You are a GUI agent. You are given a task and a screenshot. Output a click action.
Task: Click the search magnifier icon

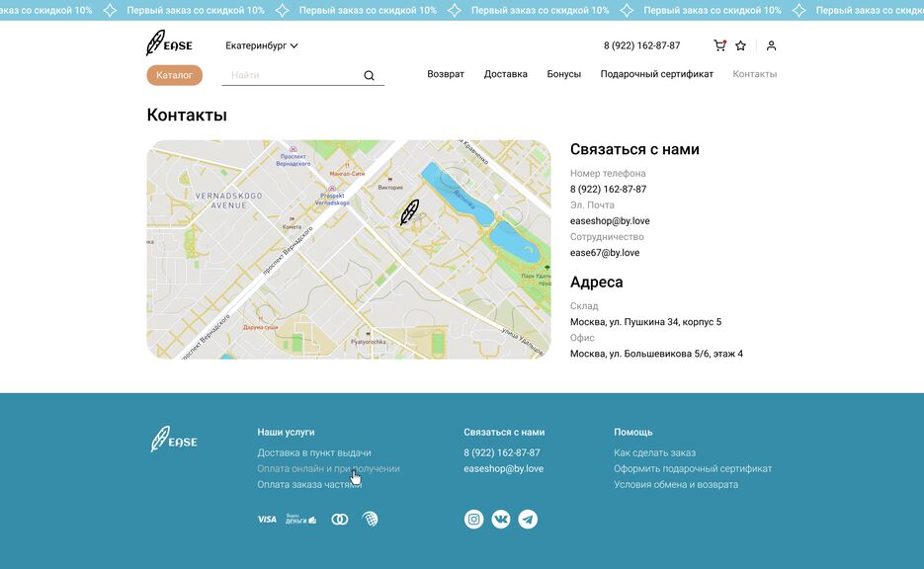[370, 75]
